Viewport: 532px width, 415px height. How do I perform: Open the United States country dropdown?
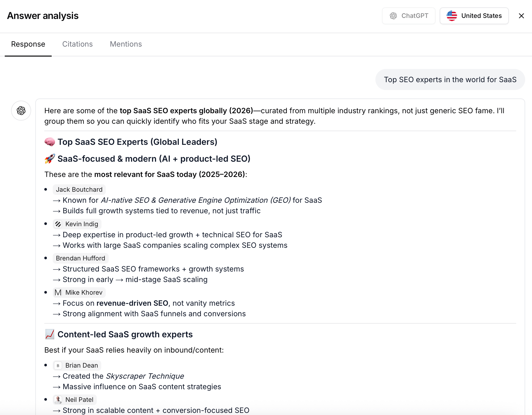coord(474,16)
